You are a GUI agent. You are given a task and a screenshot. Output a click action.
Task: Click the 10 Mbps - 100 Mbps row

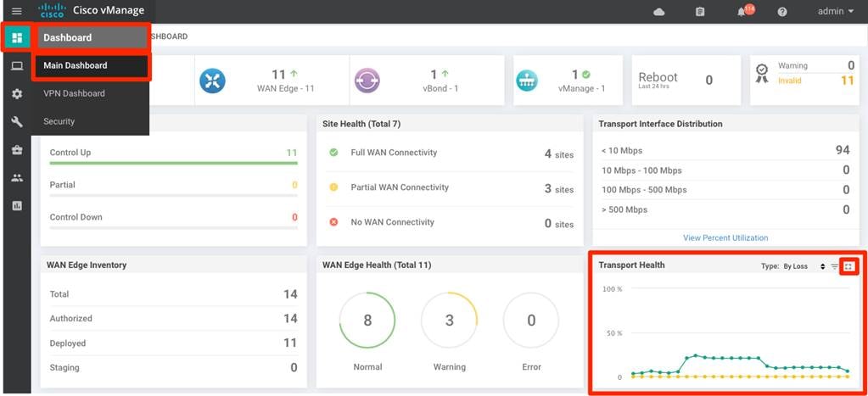pos(725,170)
